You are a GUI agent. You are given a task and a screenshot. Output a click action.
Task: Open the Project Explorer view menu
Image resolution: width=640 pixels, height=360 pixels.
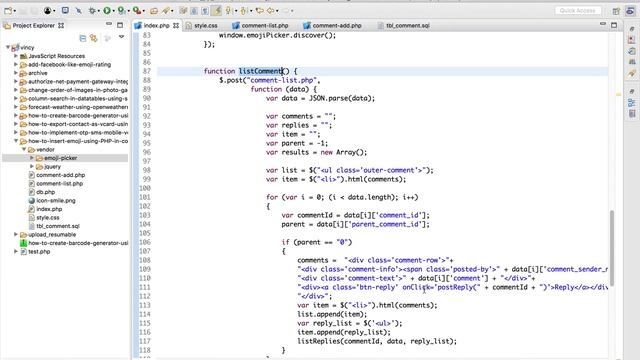click(x=121, y=37)
